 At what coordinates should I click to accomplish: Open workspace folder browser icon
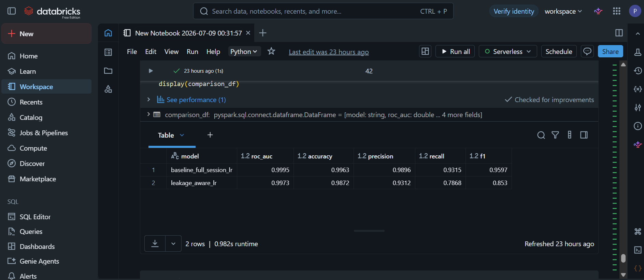[x=108, y=71]
